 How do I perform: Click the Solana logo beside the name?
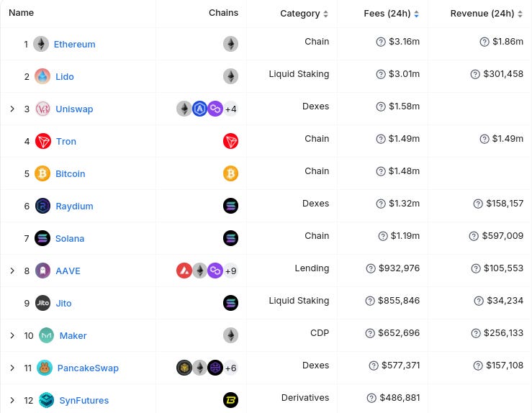[x=42, y=238]
